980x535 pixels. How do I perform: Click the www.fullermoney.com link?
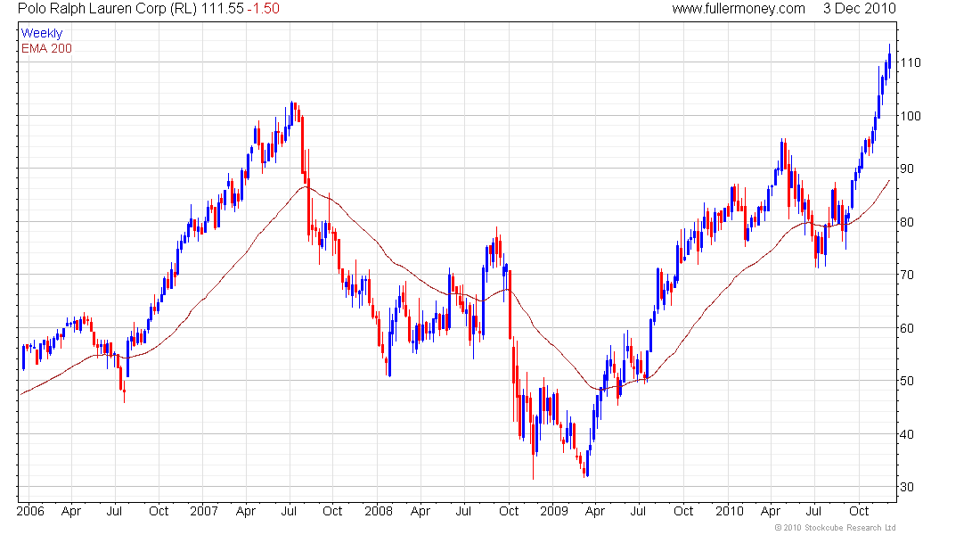(x=738, y=9)
